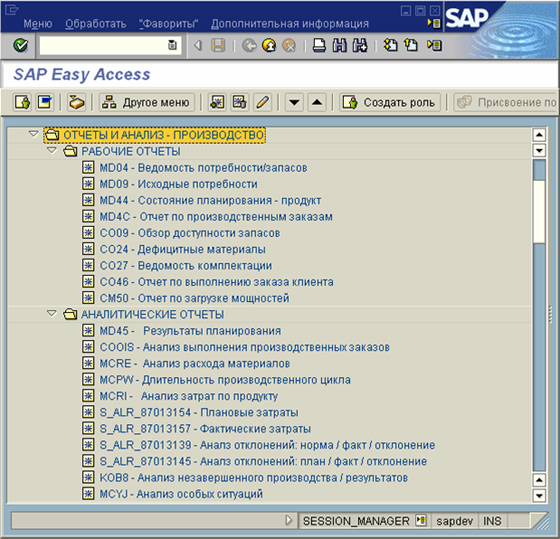Click the Print icon in the toolbar

pyautogui.click(x=319, y=45)
